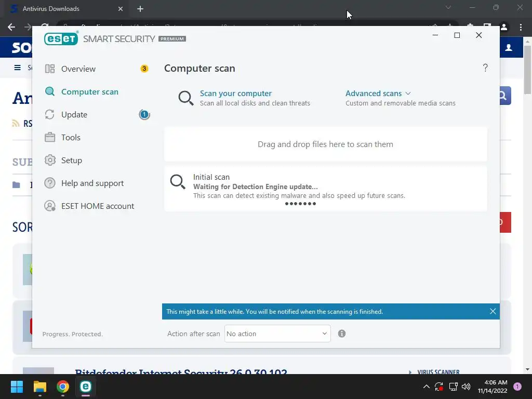Viewport: 532px width, 399px height.
Task: Close the Antivirus Downloads Chrome tab
Action: [x=121, y=9]
